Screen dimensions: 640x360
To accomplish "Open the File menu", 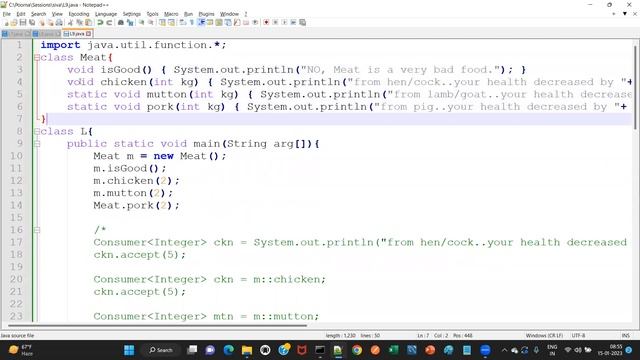I will [7, 14].
